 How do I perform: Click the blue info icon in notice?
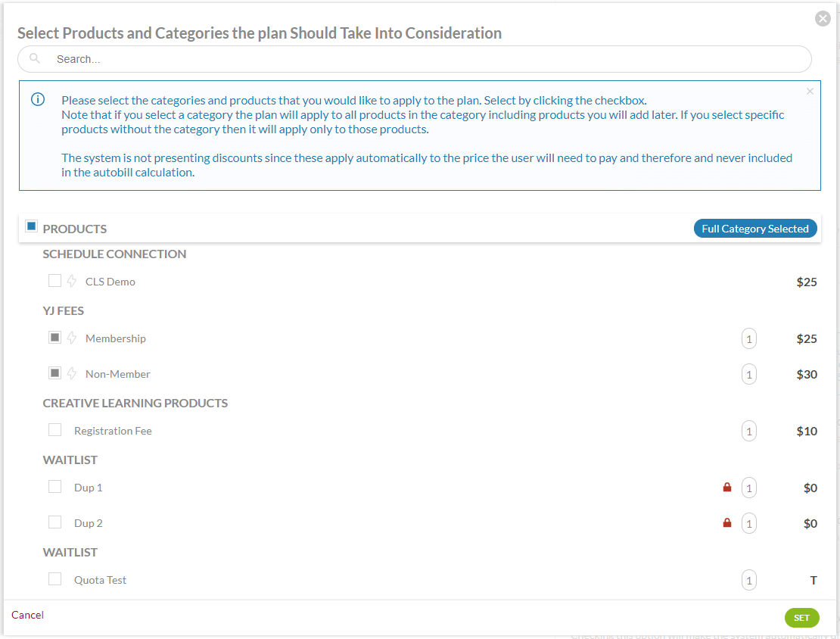click(x=38, y=100)
